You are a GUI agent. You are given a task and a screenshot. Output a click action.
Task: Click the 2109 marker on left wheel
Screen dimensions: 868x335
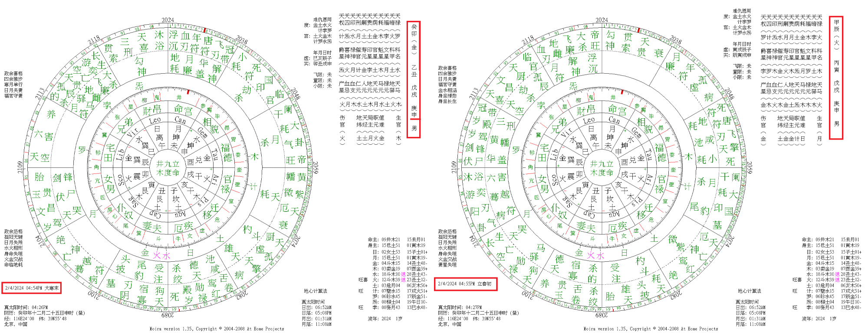(20, 167)
